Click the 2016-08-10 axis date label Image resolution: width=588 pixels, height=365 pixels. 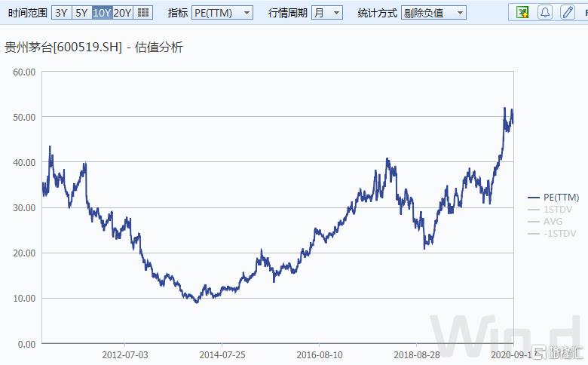click(320, 354)
